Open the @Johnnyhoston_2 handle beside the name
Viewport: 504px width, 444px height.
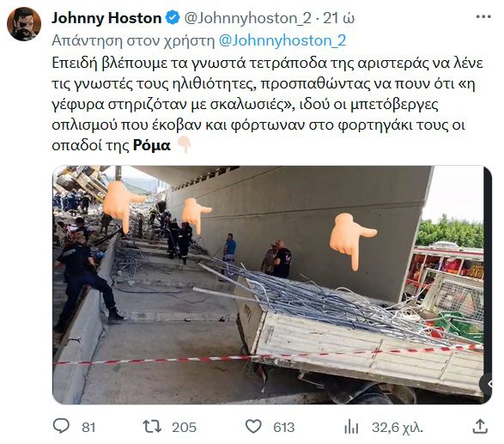[247, 18]
